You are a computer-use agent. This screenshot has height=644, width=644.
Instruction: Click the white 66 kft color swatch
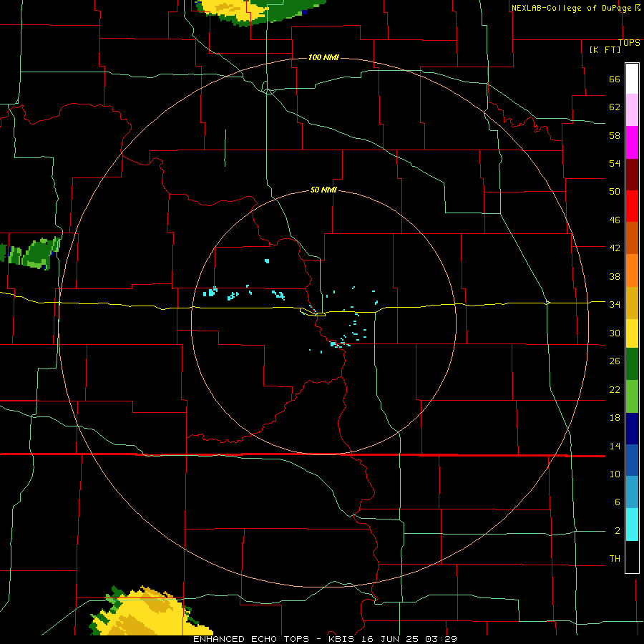(x=632, y=79)
